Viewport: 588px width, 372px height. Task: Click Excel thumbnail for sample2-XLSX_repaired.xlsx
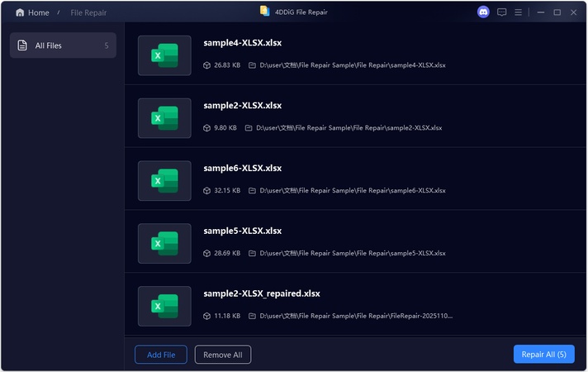click(164, 307)
